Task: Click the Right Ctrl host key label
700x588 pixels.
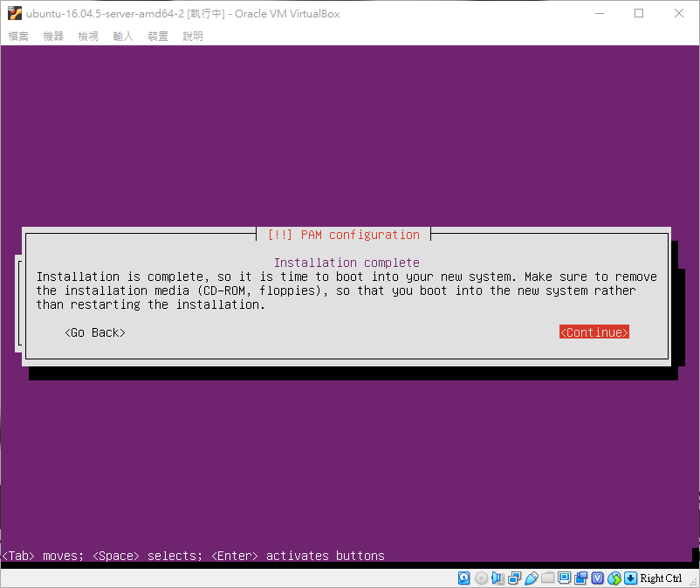Action: (661, 578)
